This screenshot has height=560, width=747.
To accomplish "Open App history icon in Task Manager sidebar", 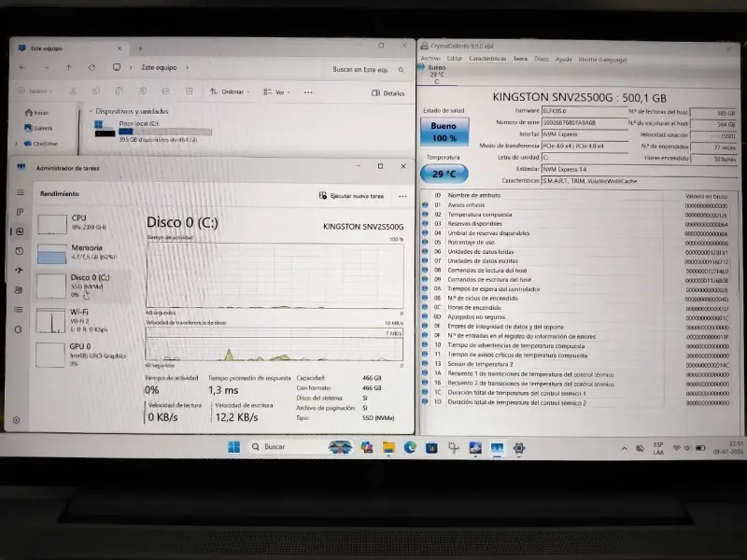I will [x=20, y=251].
